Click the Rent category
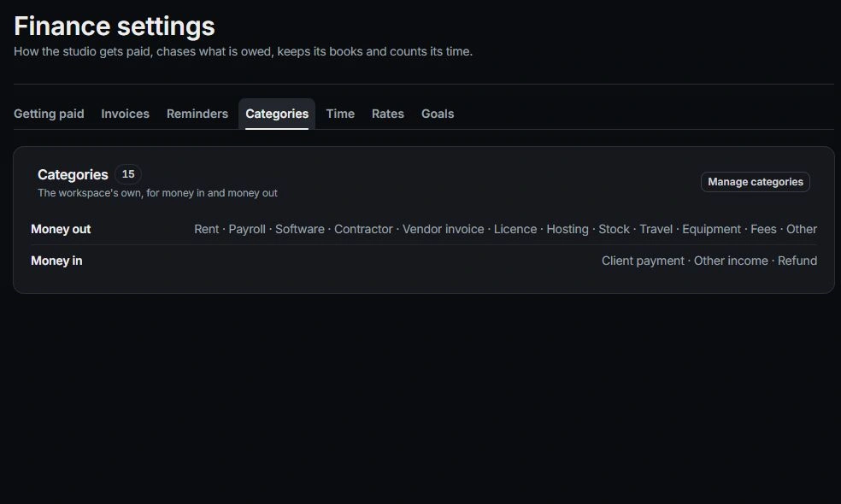 207,229
